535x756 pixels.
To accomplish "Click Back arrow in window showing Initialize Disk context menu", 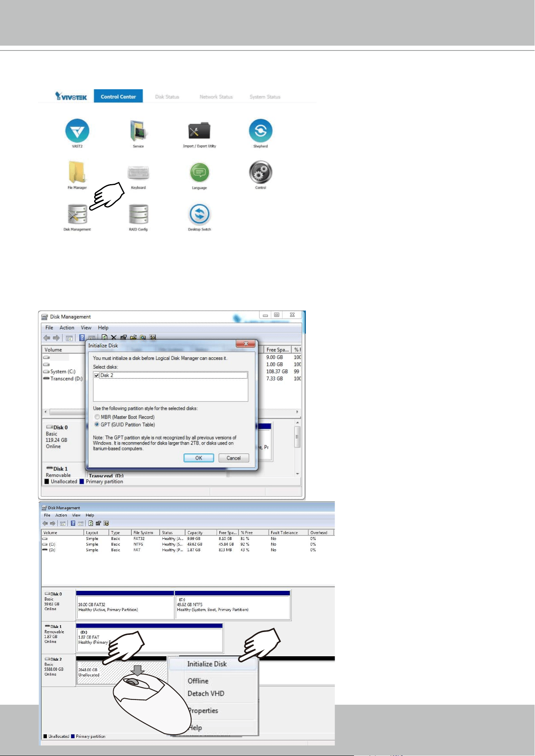I will pyautogui.click(x=45, y=523).
